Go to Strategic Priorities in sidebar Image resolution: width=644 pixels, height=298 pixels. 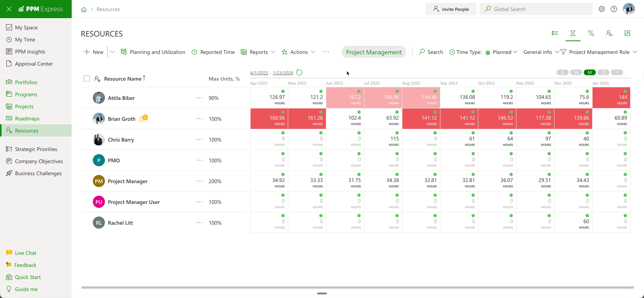(36, 149)
